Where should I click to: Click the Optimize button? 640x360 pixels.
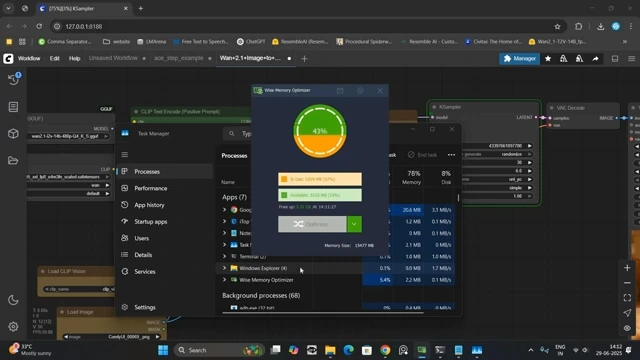tap(312, 224)
